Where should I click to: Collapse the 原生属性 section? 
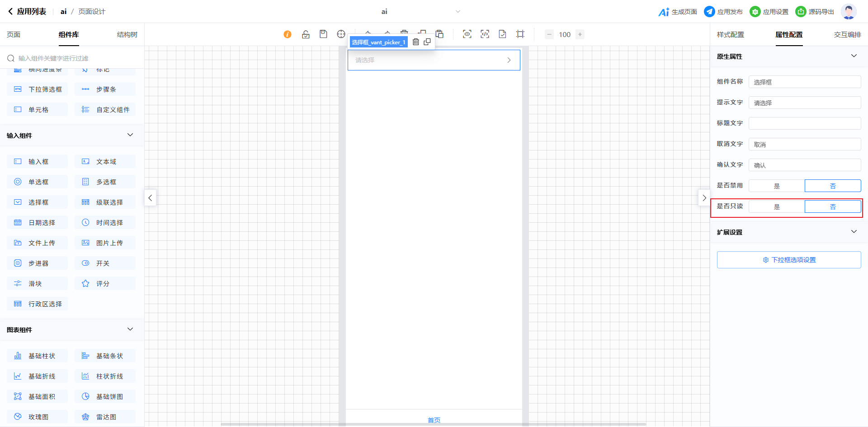pos(854,56)
